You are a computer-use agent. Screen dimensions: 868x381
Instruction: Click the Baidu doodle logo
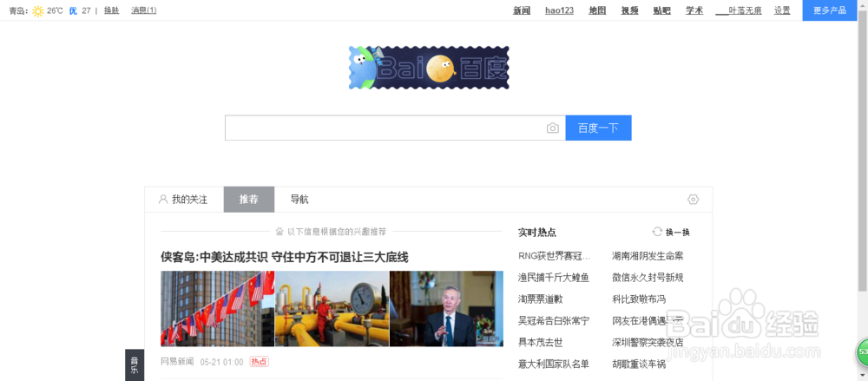[x=429, y=68]
